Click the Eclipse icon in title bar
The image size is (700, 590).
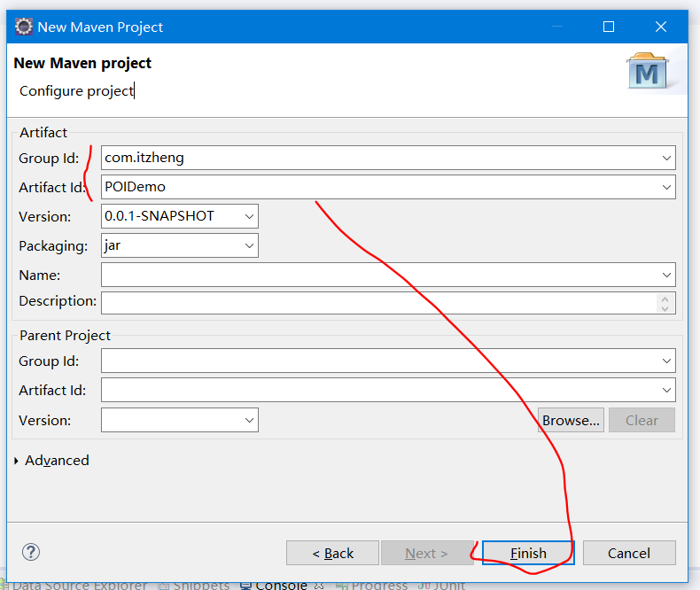pyautogui.click(x=23, y=27)
